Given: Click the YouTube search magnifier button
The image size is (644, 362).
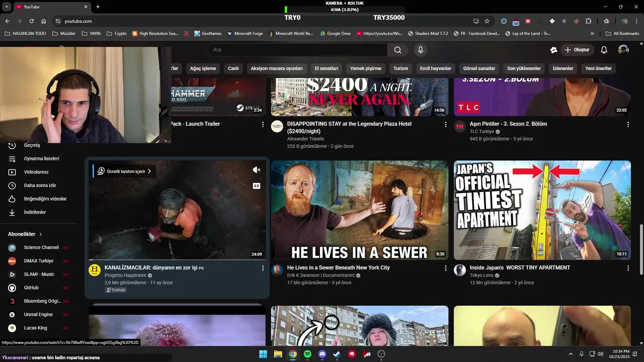Looking at the screenshot, I should [x=397, y=50].
